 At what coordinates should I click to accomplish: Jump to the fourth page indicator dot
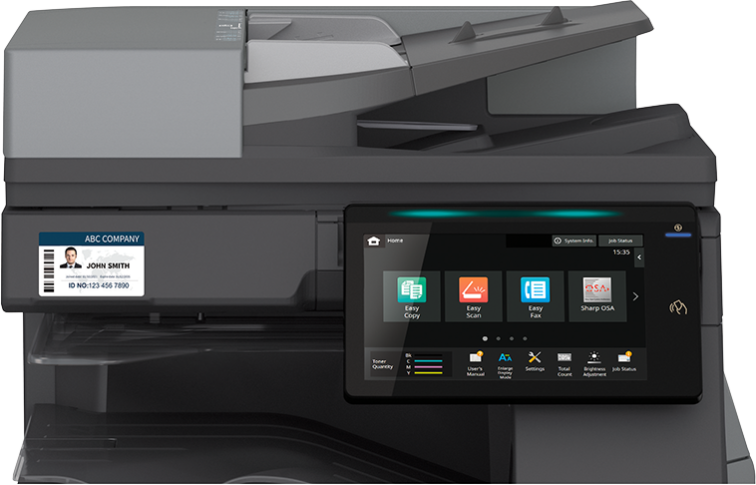[525, 338]
